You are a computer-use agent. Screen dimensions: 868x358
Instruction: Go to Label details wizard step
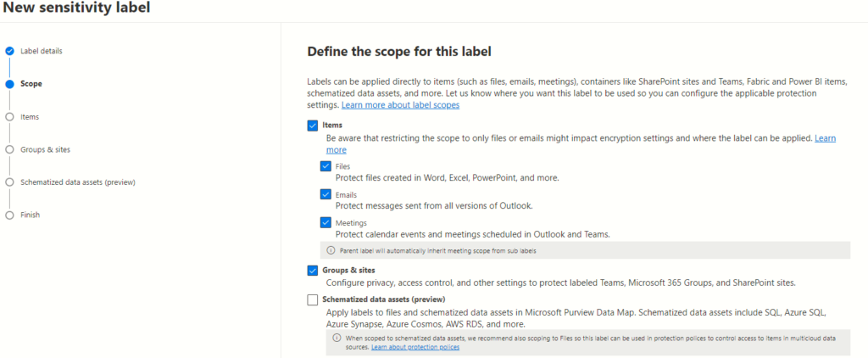click(42, 51)
